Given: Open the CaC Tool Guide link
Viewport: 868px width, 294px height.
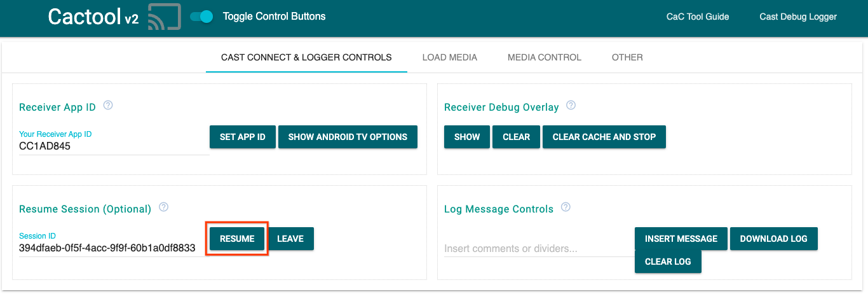Looking at the screenshot, I should [x=697, y=17].
